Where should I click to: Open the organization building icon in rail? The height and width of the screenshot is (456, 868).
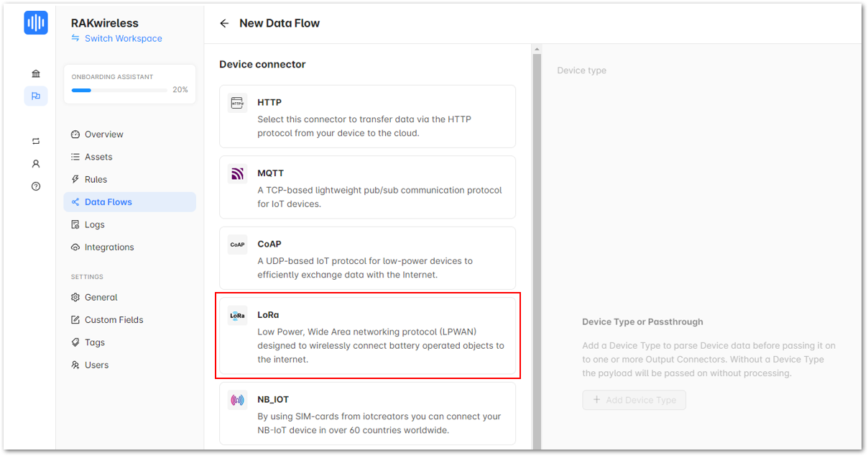(36, 73)
